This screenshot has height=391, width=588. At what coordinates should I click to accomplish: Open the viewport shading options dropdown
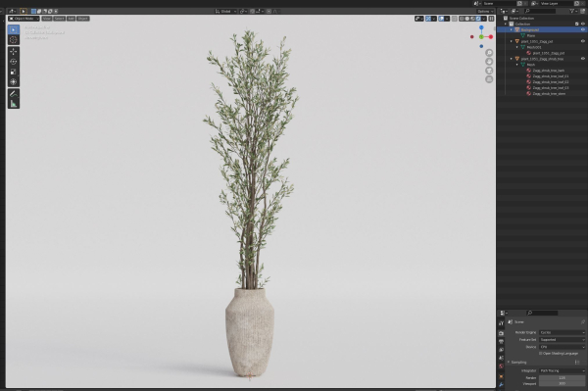pyautogui.click(x=484, y=19)
